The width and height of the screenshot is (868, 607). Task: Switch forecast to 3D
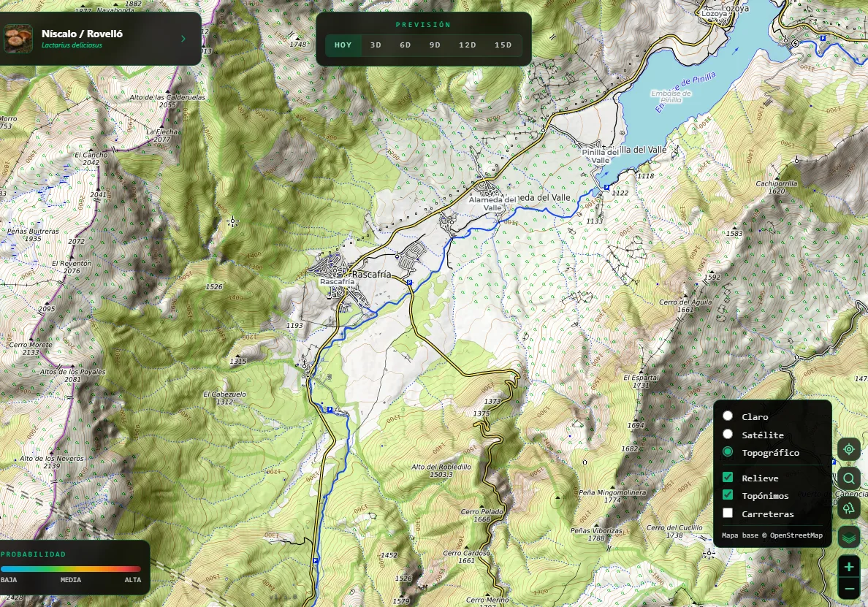click(376, 45)
